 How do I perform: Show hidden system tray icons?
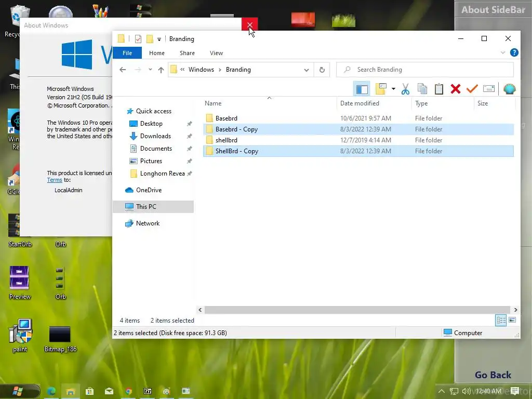point(442,391)
